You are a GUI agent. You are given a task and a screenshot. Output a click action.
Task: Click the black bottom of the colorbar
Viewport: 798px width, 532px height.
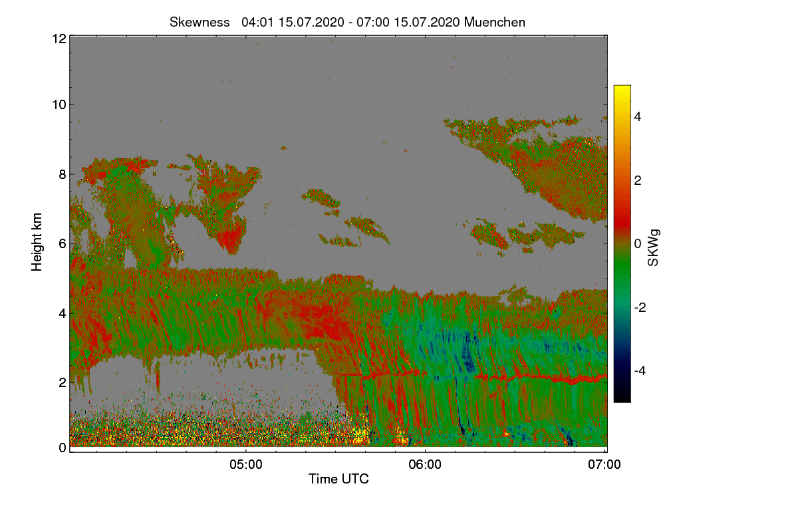click(x=622, y=396)
